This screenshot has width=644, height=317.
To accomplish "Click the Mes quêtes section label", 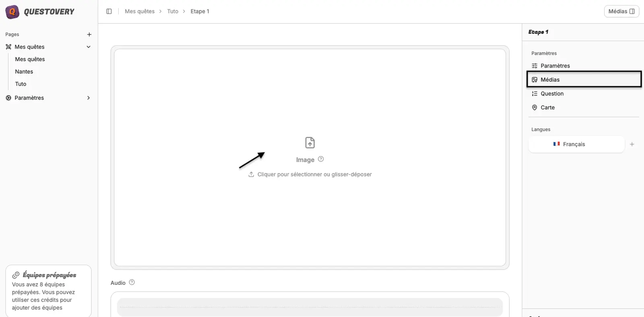I will (29, 47).
